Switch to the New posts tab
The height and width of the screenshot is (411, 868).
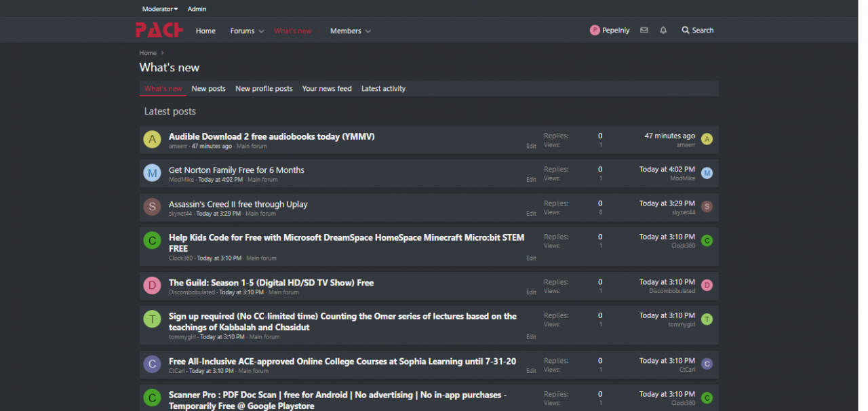click(208, 89)
